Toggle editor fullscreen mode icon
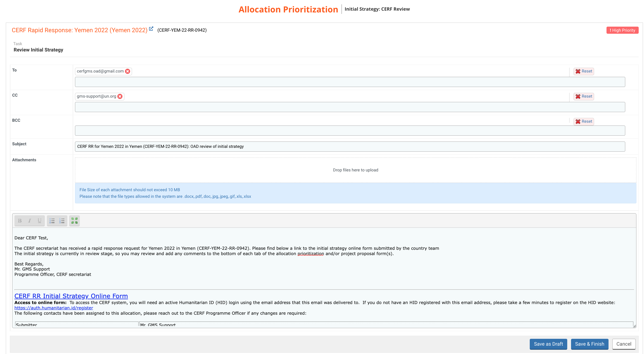 [x=74, y=221]
